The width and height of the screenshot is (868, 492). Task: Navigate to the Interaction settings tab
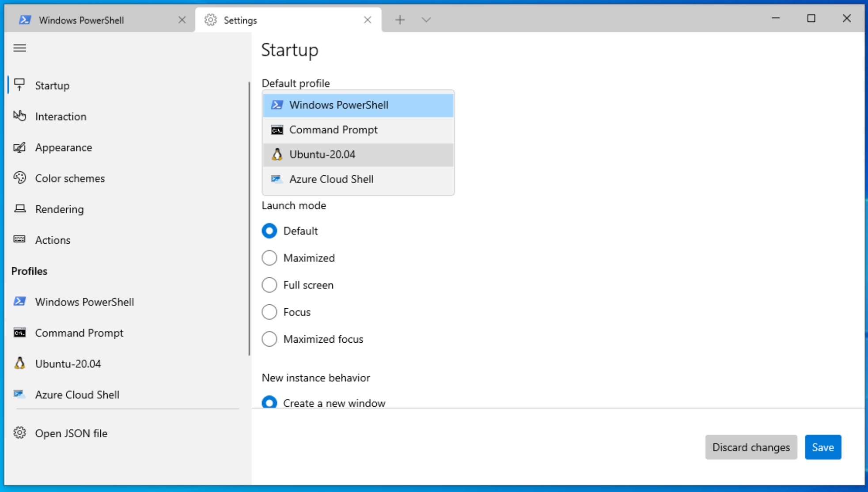coord(61,116)
